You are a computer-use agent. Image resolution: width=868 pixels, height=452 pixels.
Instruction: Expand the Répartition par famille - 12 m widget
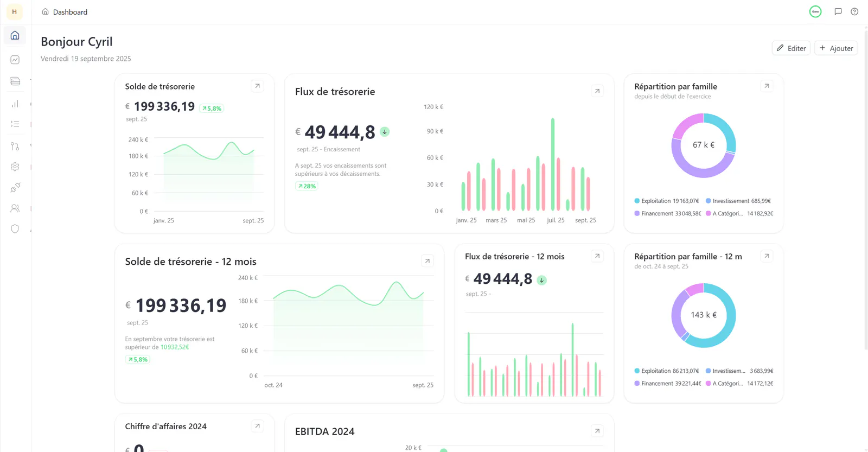pyautogui.click(x=767, y=256)
